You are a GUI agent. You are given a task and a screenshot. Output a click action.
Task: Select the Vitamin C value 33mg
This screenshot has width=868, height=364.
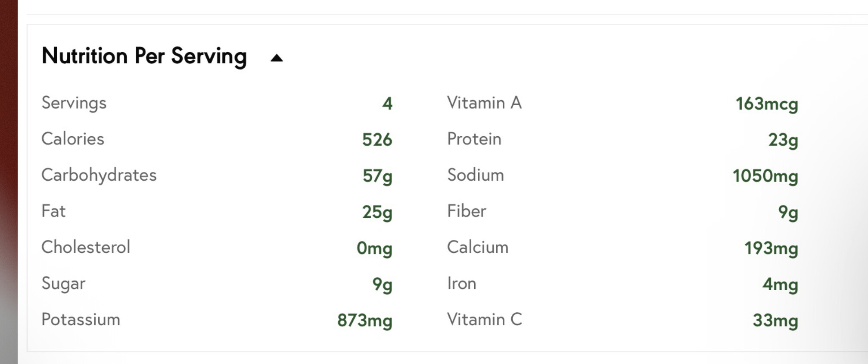775,320
